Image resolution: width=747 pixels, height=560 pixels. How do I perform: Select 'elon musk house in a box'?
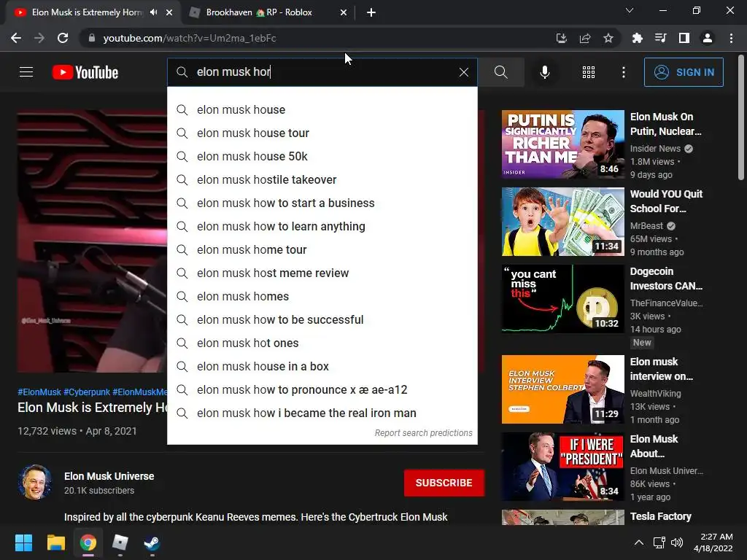[322, 366]
